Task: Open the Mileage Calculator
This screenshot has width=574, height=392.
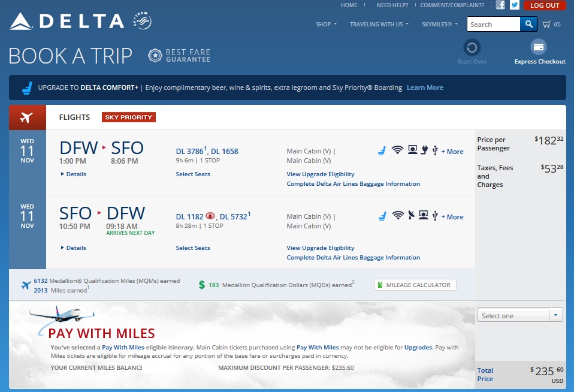Action: pos(415,285)
